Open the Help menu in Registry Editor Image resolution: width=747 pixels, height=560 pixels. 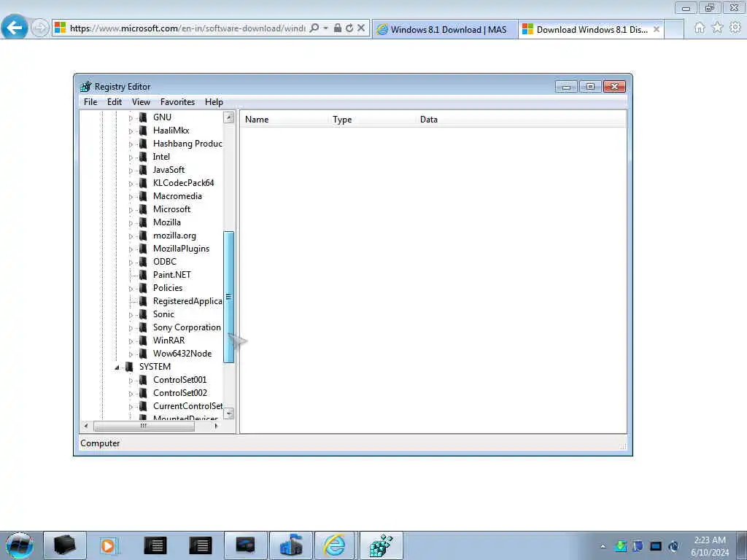tap(214, 102)
